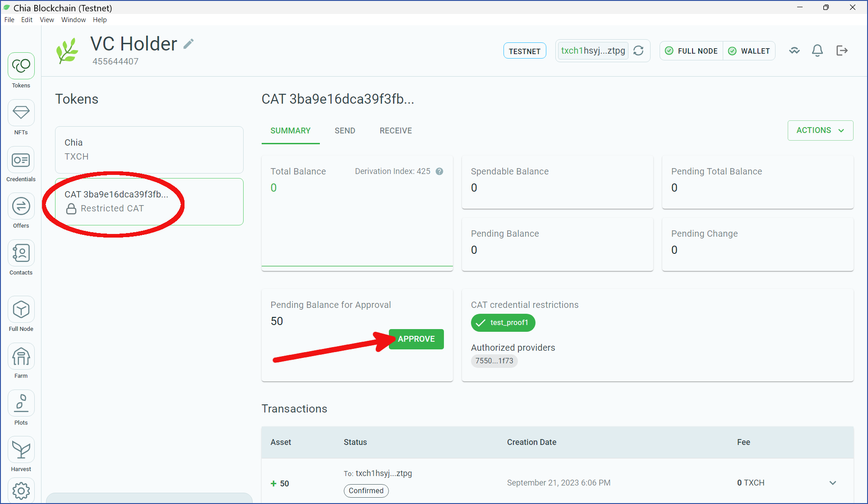The image size is (868, 504).
Task: Open the Edit menu
Action: point(27,20)
